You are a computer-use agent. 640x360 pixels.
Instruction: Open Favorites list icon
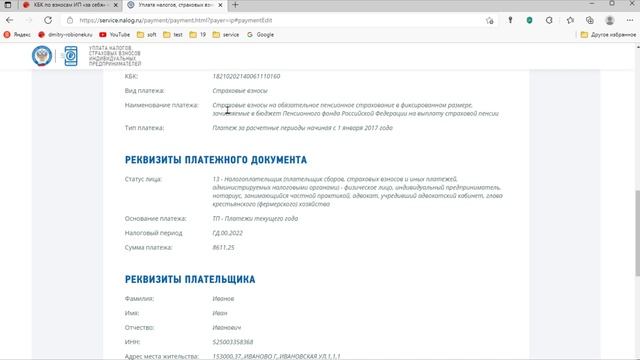[570, 20]
